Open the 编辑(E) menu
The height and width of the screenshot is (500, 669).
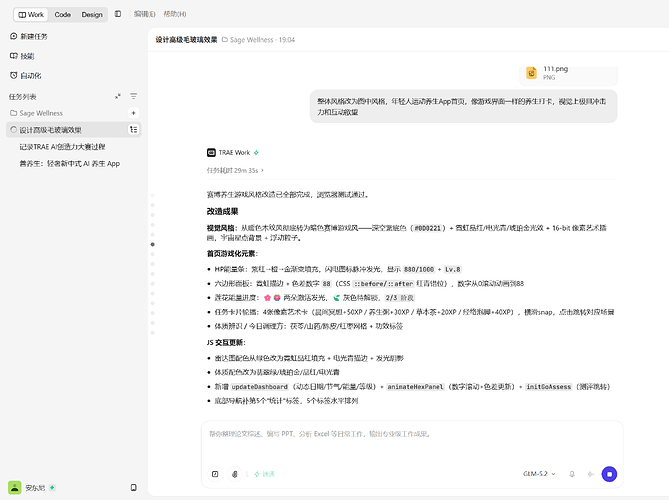tap(144, 14)
